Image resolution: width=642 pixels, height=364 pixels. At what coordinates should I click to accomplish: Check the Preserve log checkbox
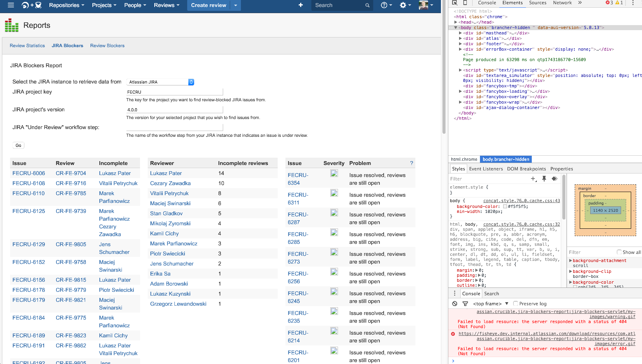click(515, 303)
